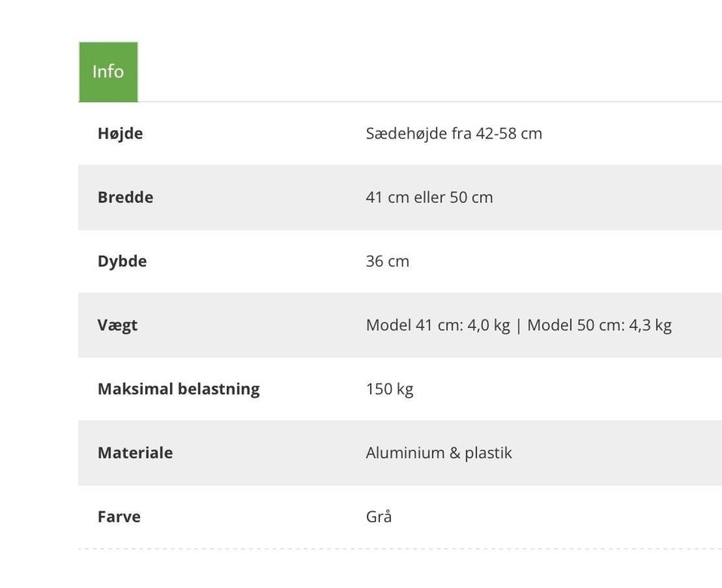
Task: Click the 150 kg value
Action: 390,389
